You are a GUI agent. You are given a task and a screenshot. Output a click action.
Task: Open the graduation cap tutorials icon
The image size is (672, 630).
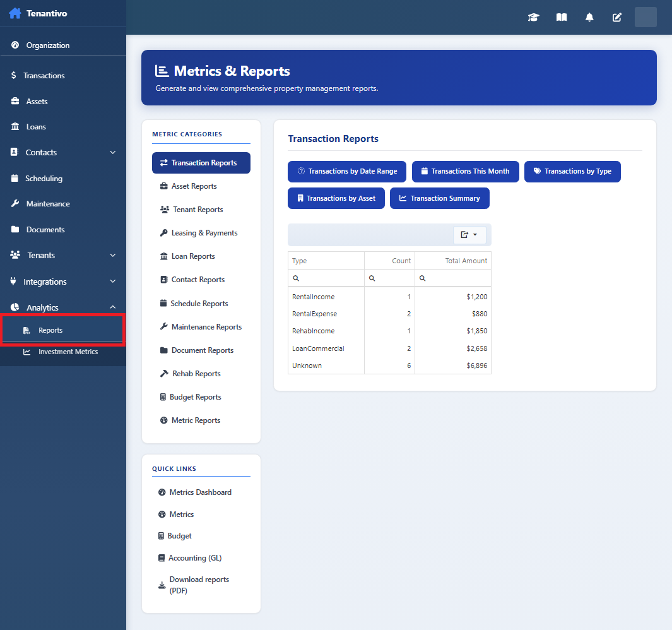coord(533,17)
